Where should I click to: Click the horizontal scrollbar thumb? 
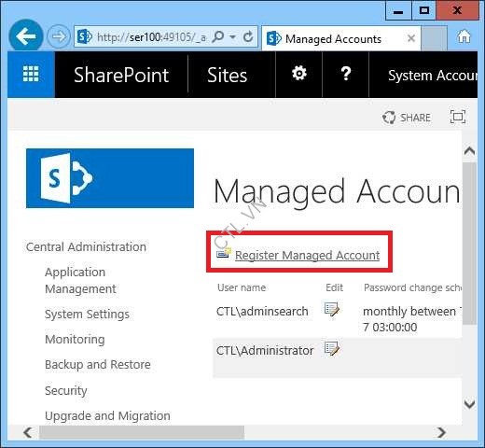[142, 432]
